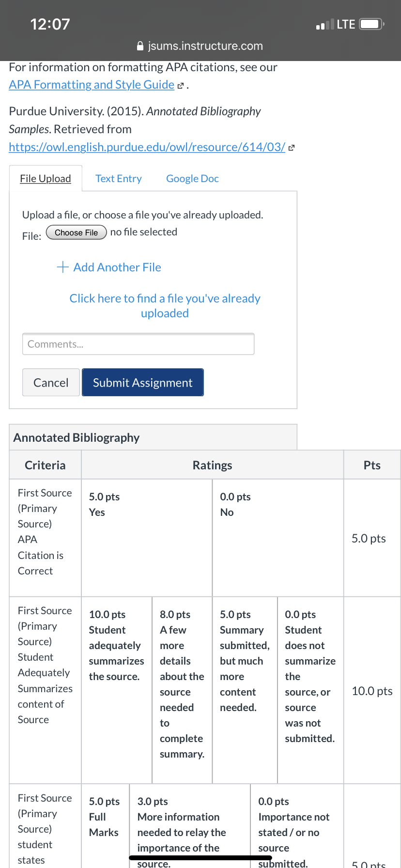Click here to find an already uploaded file
The image size is (401, 868).
[x=165, y=306]
